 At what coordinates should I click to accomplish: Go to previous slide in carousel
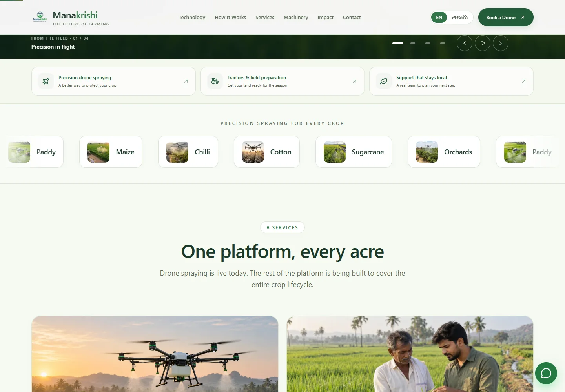pyautogui.click(x=465, y=43)
